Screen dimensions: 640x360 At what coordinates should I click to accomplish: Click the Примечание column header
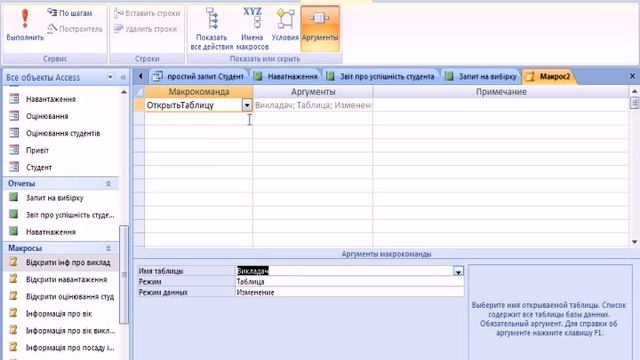point(501,92)
